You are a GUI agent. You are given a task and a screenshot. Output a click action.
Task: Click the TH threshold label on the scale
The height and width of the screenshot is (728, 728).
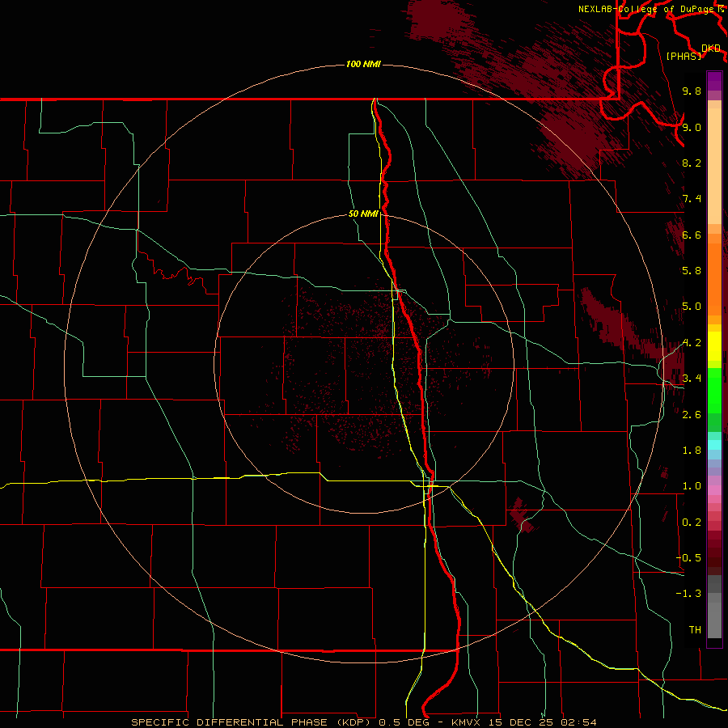pos(695,630)
